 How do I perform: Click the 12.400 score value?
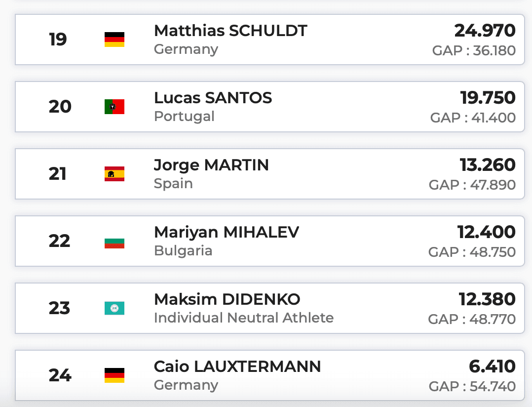[487, 232]
